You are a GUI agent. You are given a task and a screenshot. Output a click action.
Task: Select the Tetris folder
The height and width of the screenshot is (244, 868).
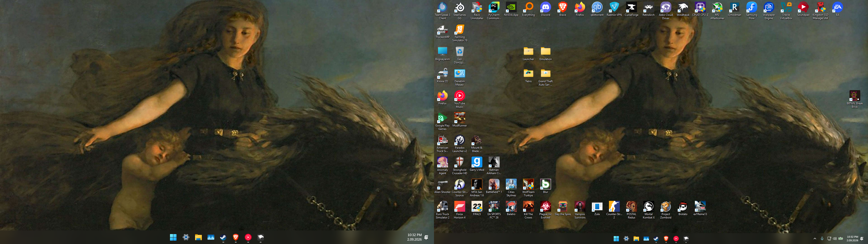[528, 75]
